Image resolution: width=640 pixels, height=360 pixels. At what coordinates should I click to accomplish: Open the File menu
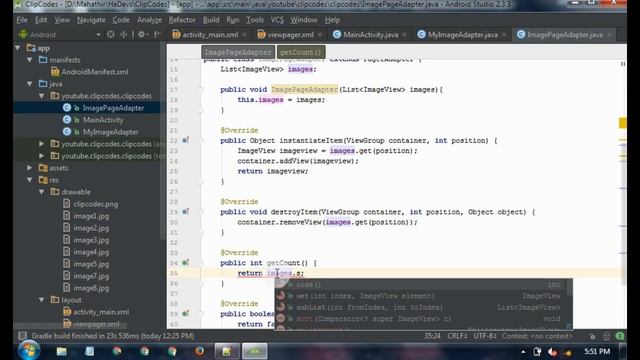click(x=22, y=20)
